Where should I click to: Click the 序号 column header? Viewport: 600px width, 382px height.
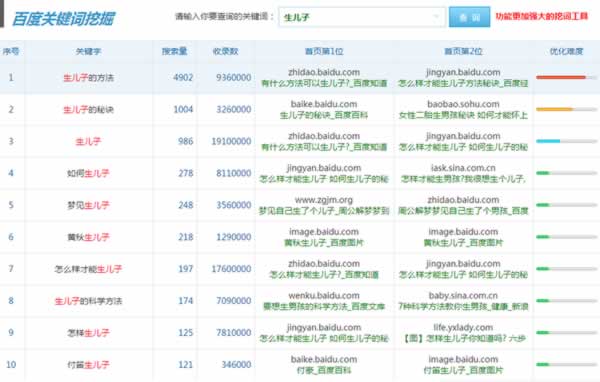[x=11, y=51]
